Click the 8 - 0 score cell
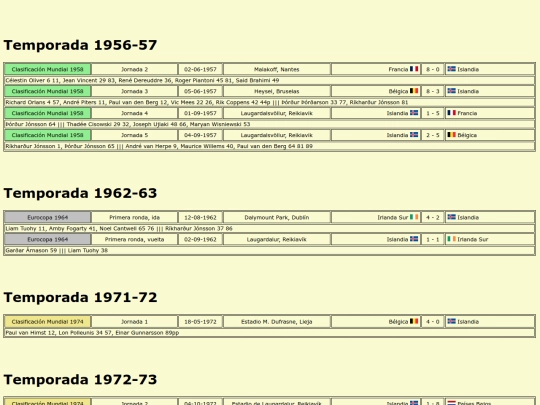The width and height of the screenshot is (540, 405). 433,69
